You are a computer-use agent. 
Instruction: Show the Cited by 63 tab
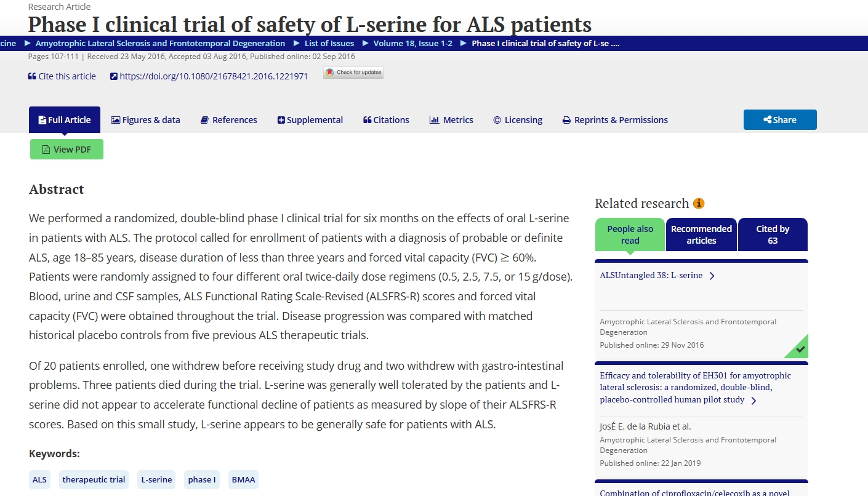(773, 234)
